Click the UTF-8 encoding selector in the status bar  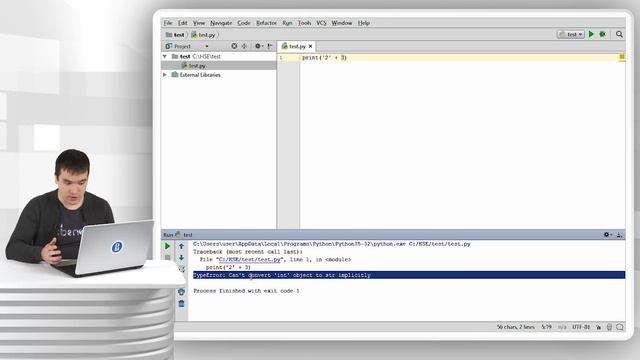click(581, 327)
